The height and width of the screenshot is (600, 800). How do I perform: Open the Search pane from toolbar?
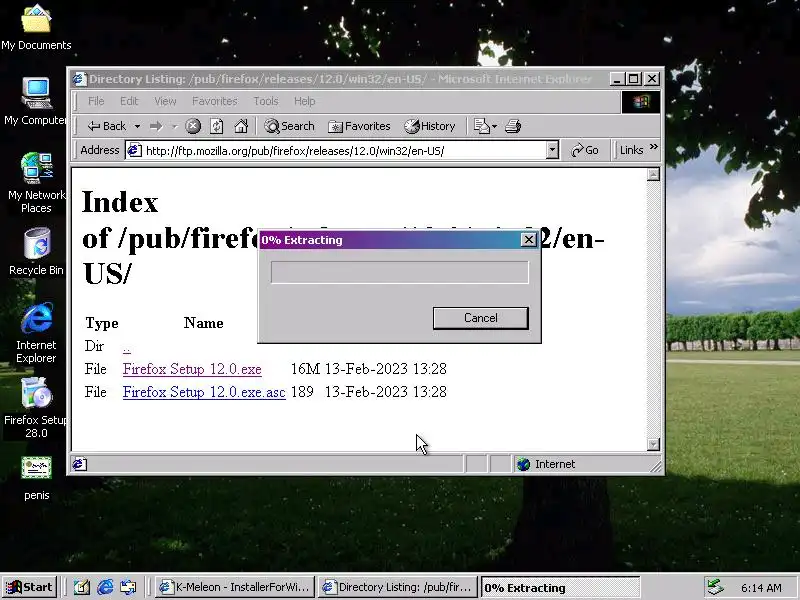[x=289, y=126]
